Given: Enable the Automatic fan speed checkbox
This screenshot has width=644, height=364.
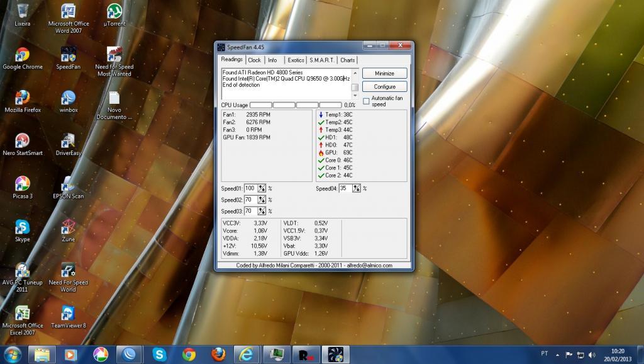Looking at the screenshot, I should tap(367, 101).
